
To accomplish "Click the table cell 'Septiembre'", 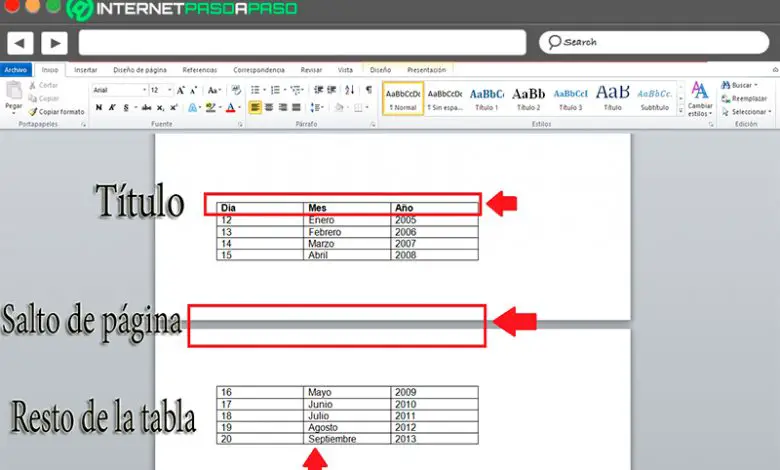I will point(347,439).
